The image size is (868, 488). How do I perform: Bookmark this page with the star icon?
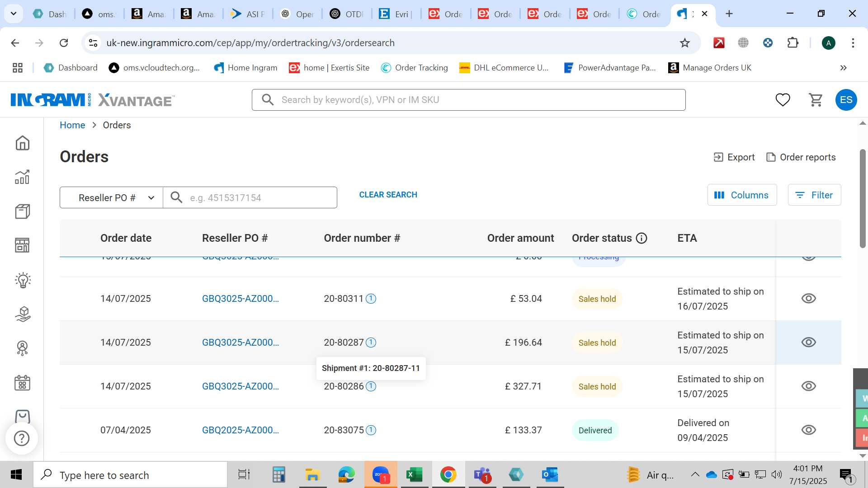[685, 43]
